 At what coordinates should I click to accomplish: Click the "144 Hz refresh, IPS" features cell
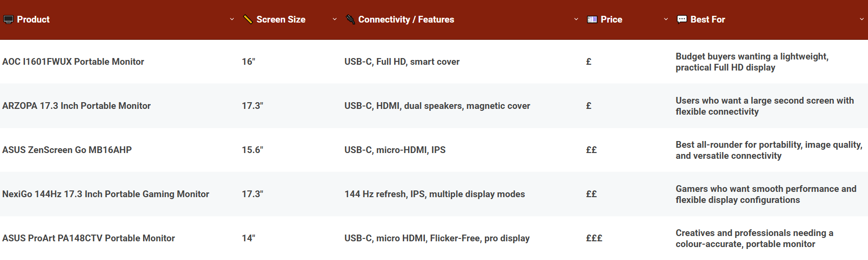click(434, 194)
